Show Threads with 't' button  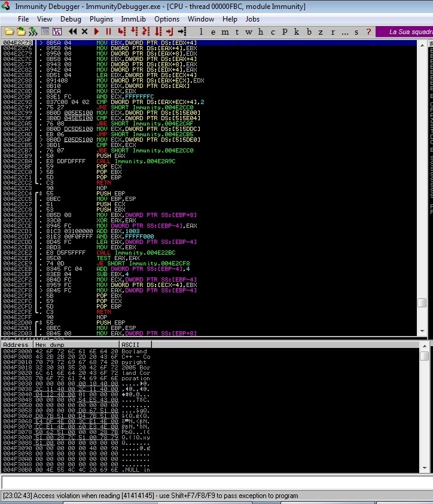point(237,32)
